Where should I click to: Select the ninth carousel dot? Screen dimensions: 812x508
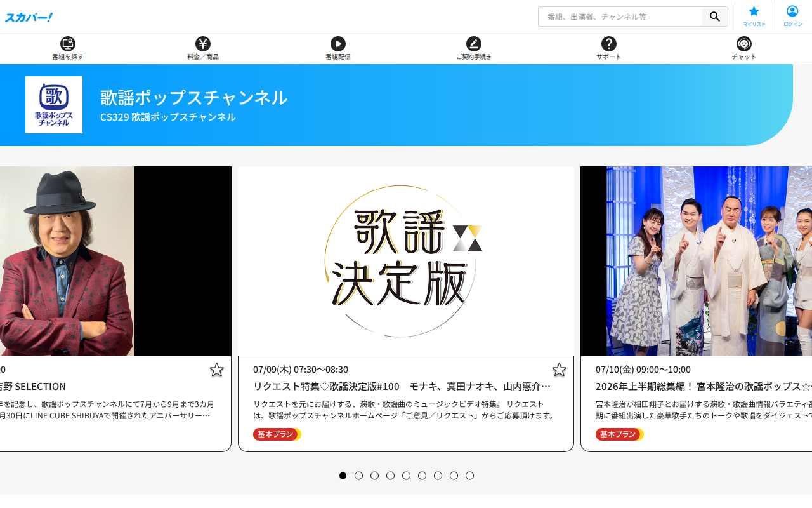click(x=470, y=476)
